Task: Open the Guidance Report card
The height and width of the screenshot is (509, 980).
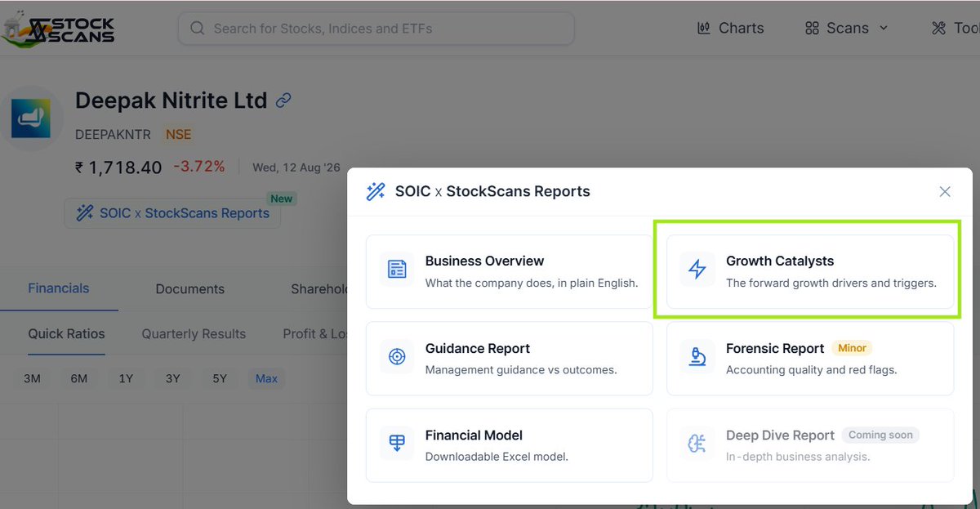Action: point(510,359)
